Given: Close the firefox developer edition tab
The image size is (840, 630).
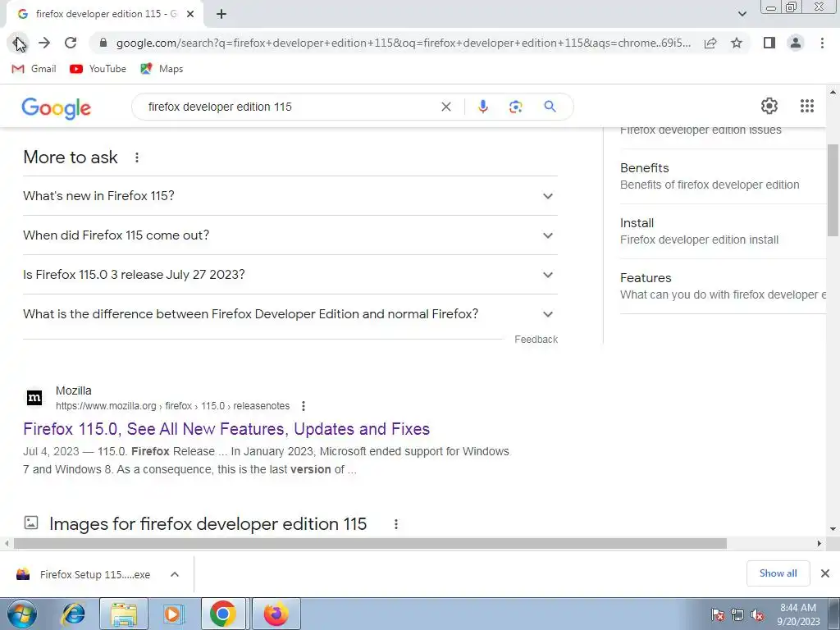Looking at the screenshot, I should [190, 14].
